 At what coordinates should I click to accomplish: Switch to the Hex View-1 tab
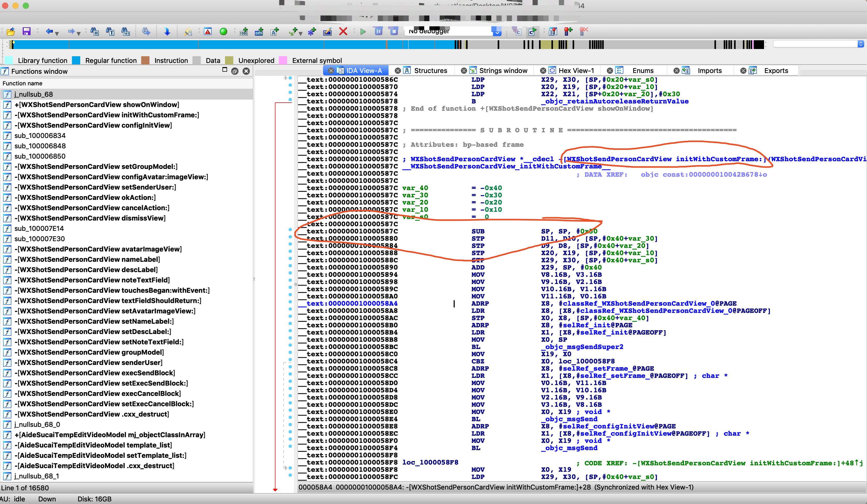coord(576,70)
